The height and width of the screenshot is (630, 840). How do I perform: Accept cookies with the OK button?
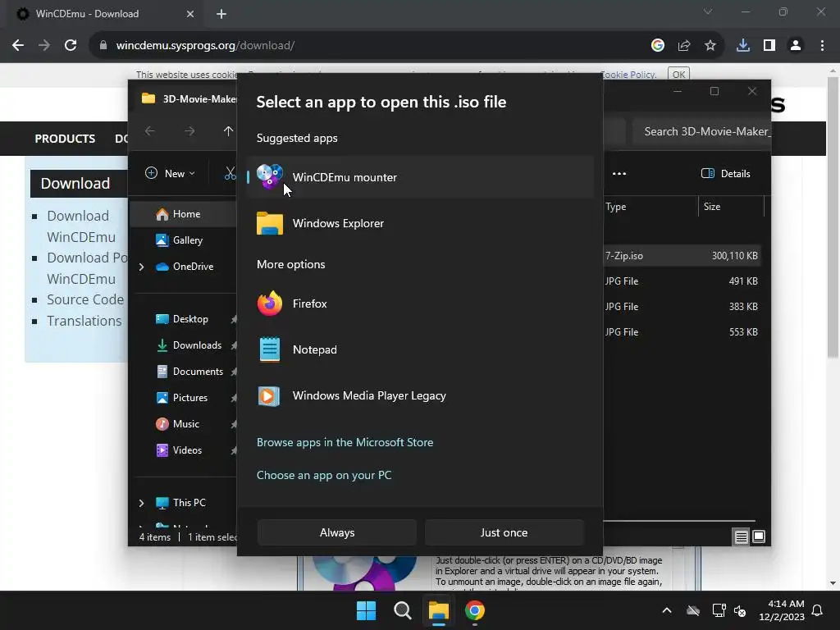point(678,75)
